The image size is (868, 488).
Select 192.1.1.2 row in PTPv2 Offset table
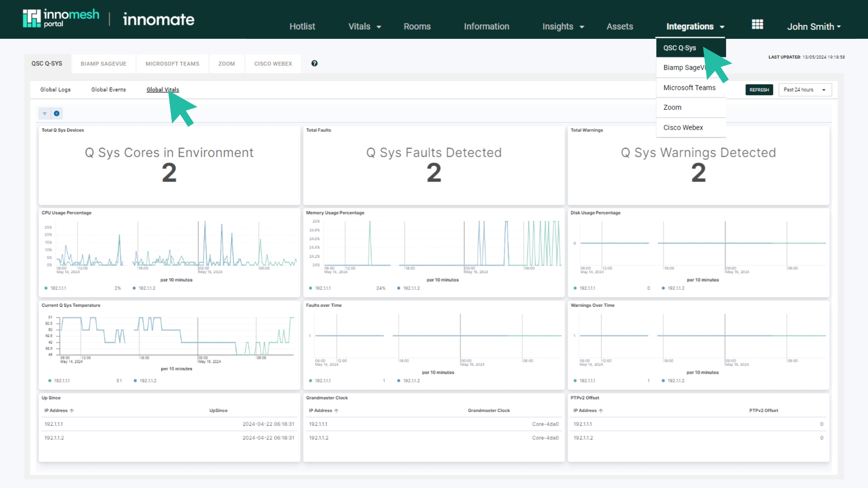pyautogui.click(x=698, y=438)
